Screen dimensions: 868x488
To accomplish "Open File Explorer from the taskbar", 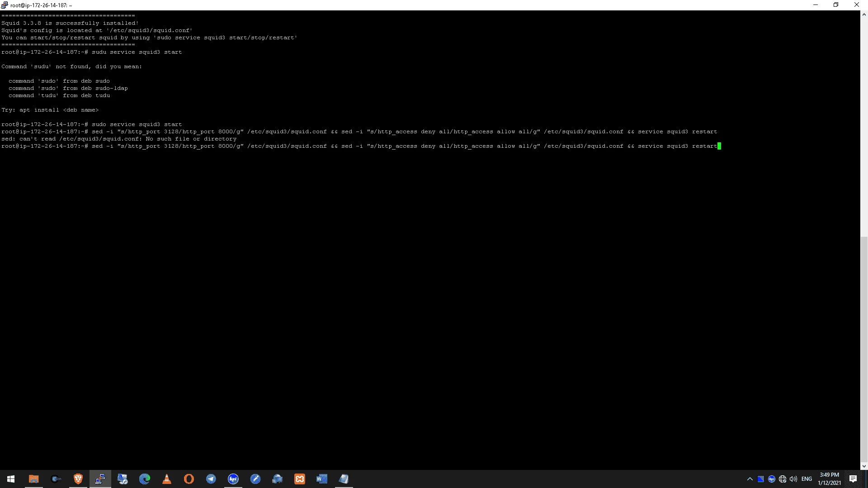I will [33, 479].
